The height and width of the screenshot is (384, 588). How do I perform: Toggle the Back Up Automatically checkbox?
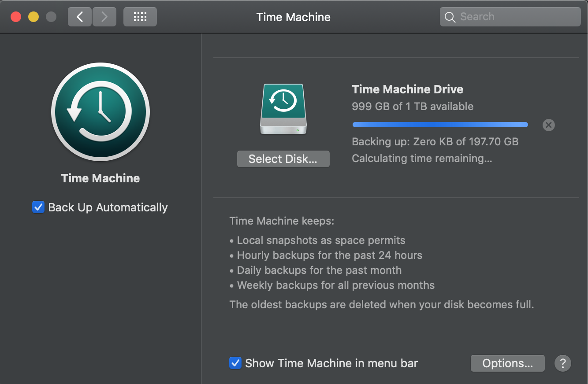tap(38, 207)
